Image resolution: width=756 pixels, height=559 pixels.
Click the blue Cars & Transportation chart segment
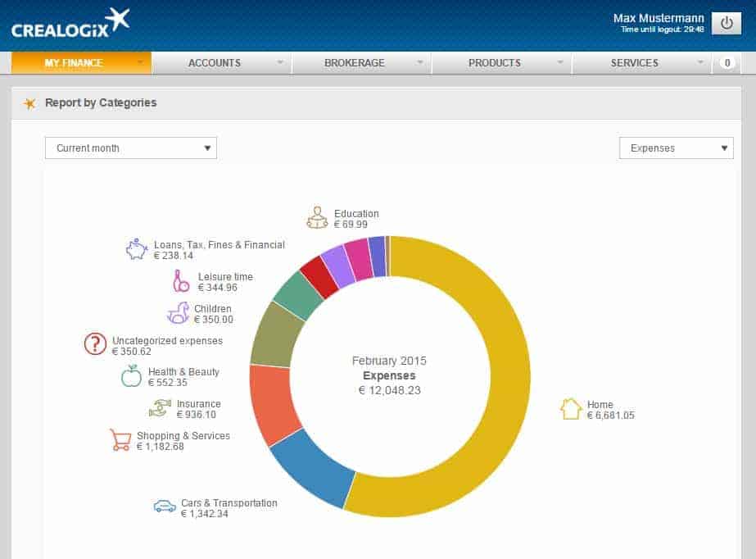(311, 471)
